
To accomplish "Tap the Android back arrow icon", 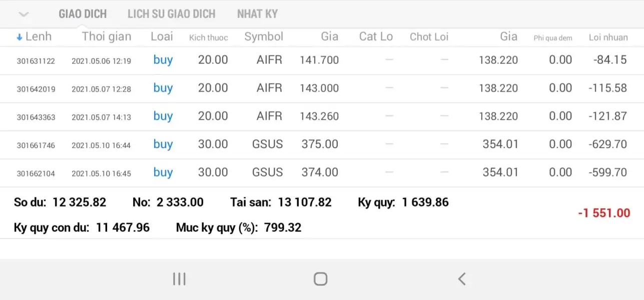I will click(x=462, y=278).
